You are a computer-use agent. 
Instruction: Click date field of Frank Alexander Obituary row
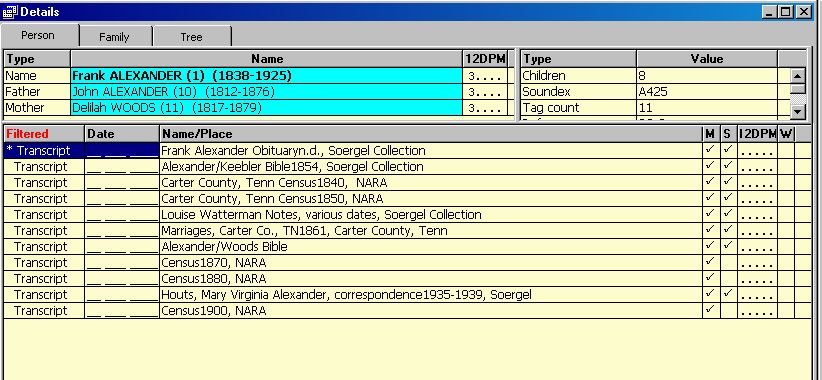click(122, 150)
